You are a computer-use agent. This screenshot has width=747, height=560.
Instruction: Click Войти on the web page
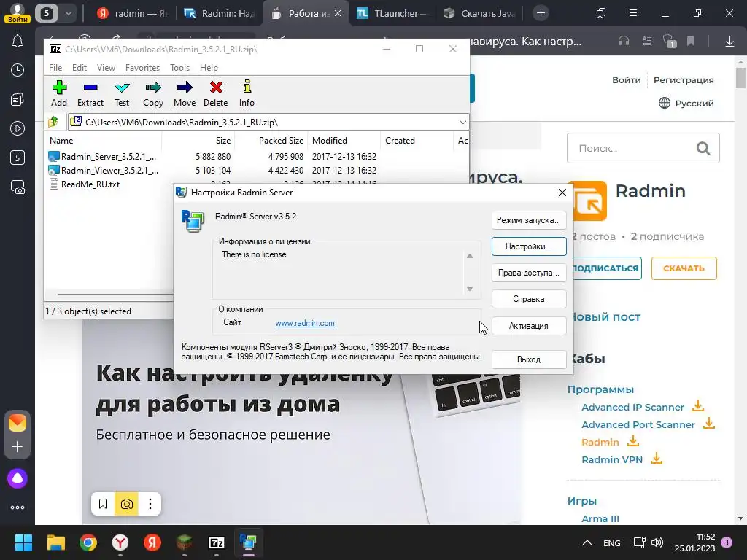point(626,80)
